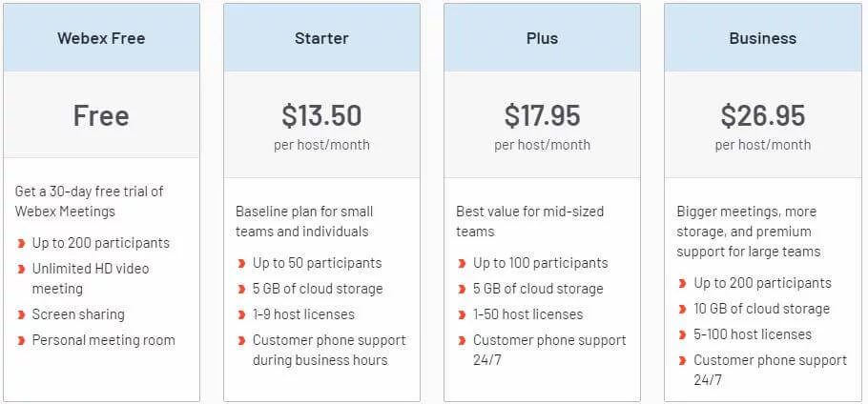Click "Best value for mid-sized teams" description
This screenshot has height=404, width=868.
[529, 221]
